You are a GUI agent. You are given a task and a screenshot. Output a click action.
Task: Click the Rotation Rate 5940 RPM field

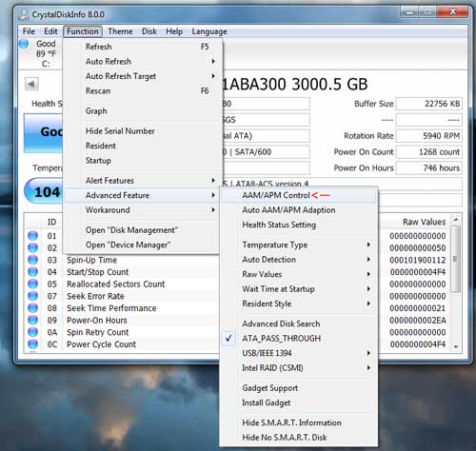[x=429, y=136]
